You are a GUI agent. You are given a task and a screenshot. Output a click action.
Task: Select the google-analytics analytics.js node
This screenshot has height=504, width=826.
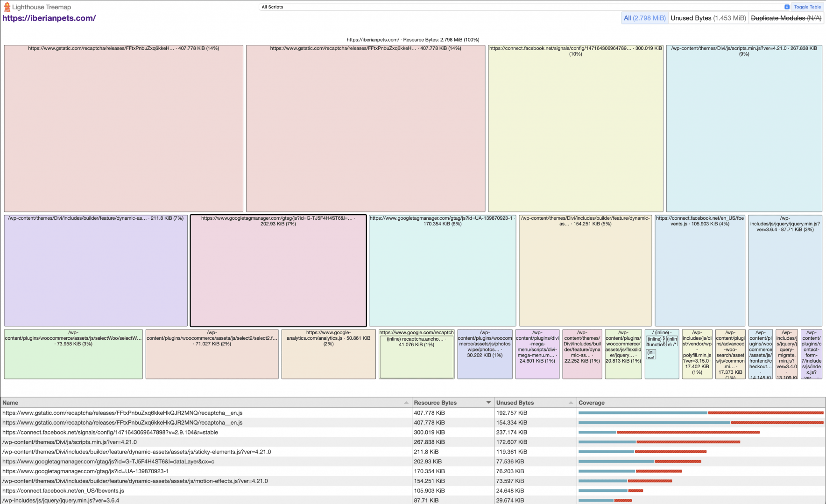(328, 354)
